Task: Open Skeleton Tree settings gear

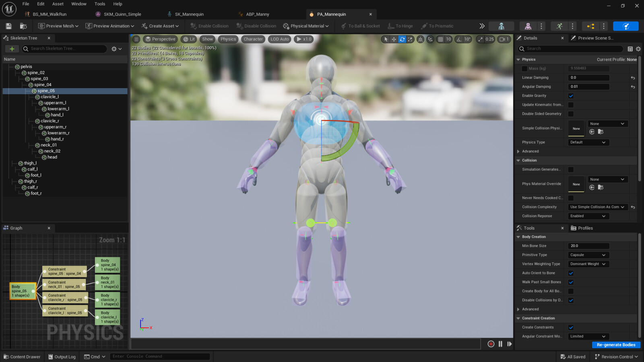Action: pos(116,49)
